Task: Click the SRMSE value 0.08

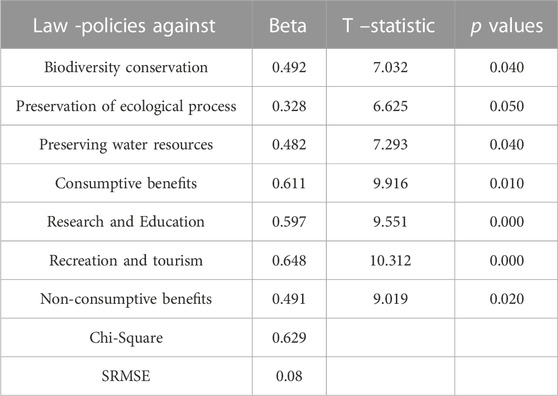Action: [289, 376]
